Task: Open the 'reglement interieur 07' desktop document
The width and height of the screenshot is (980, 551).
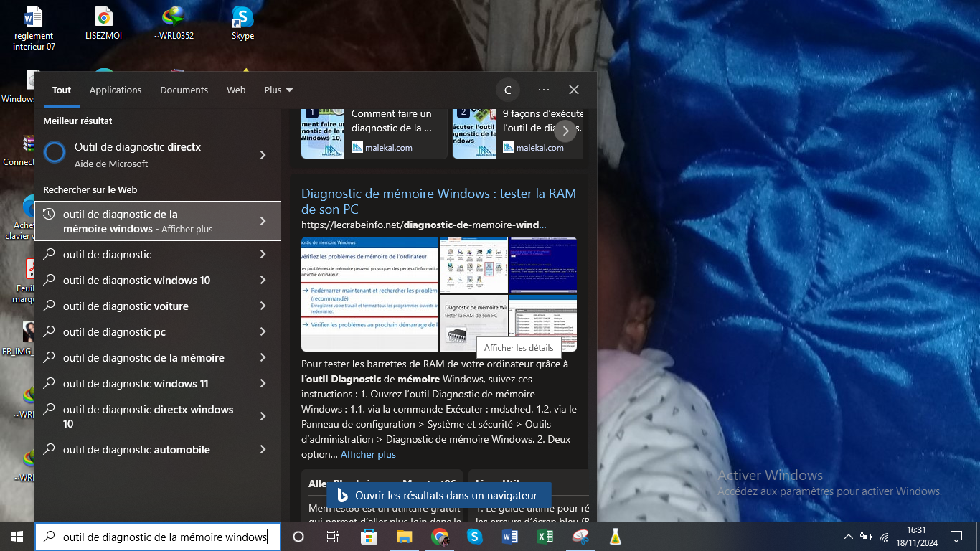Action: [34, 29]
